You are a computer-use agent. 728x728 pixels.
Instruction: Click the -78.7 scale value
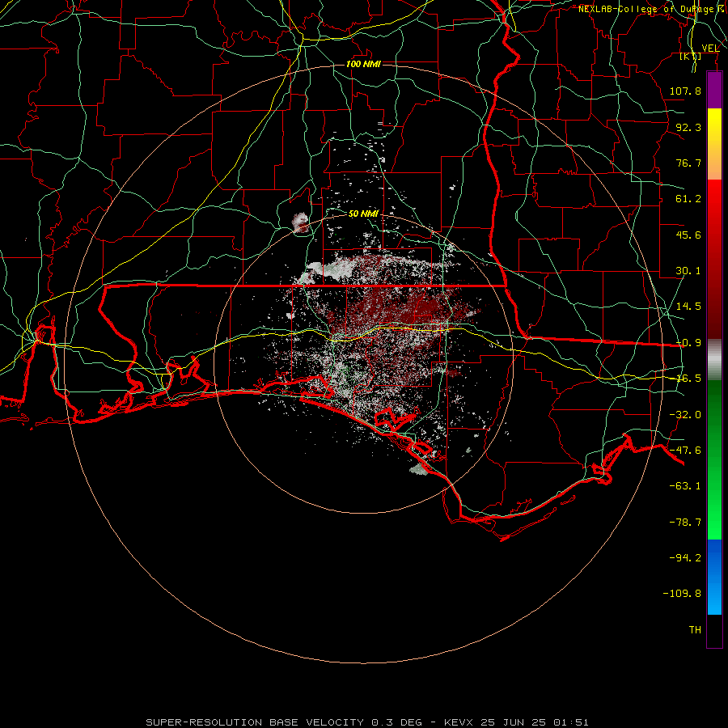(685, 523)
